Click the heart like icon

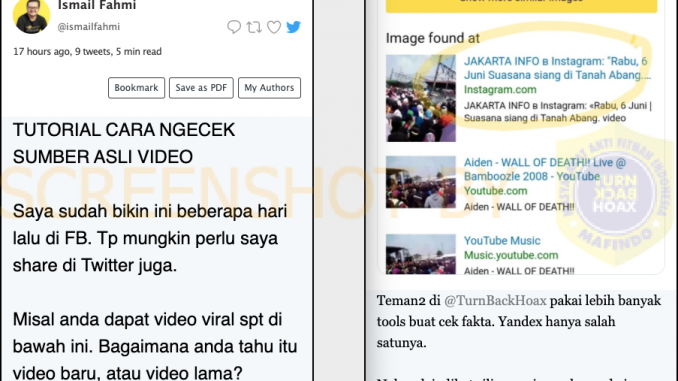(x=274, y=27)
